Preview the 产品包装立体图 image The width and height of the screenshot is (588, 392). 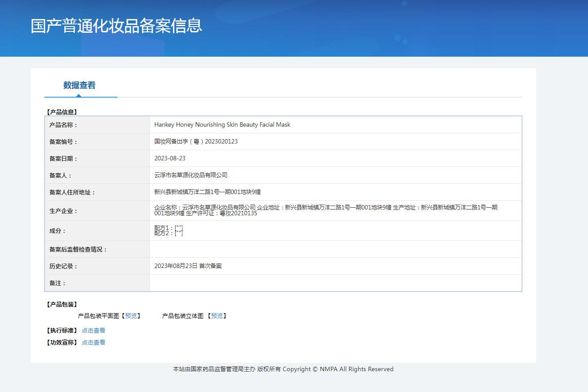pos(217,316)
